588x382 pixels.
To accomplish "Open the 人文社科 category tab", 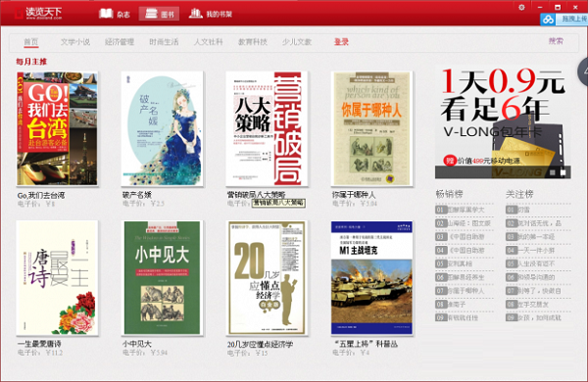I will (x=208, y=41).
